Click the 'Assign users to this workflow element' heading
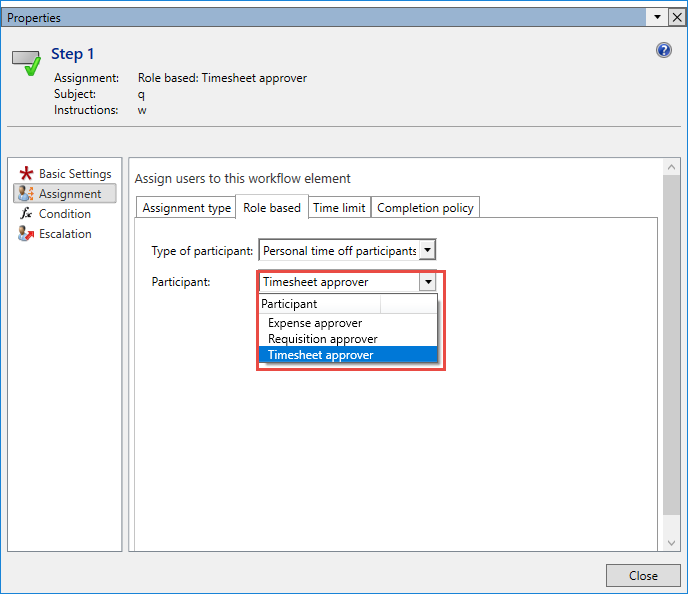 [x=242, y=179]
